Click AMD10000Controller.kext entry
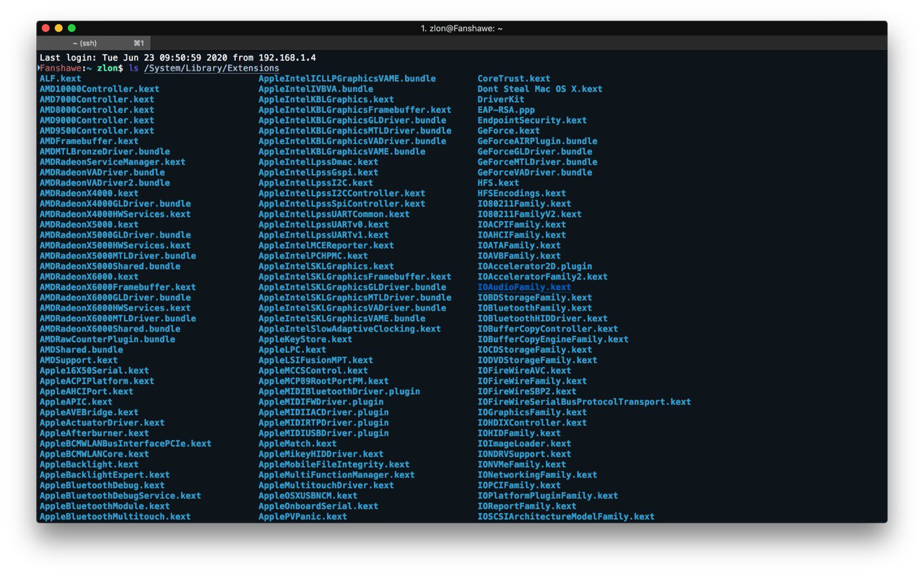924x575 pixels. [100, 89]
